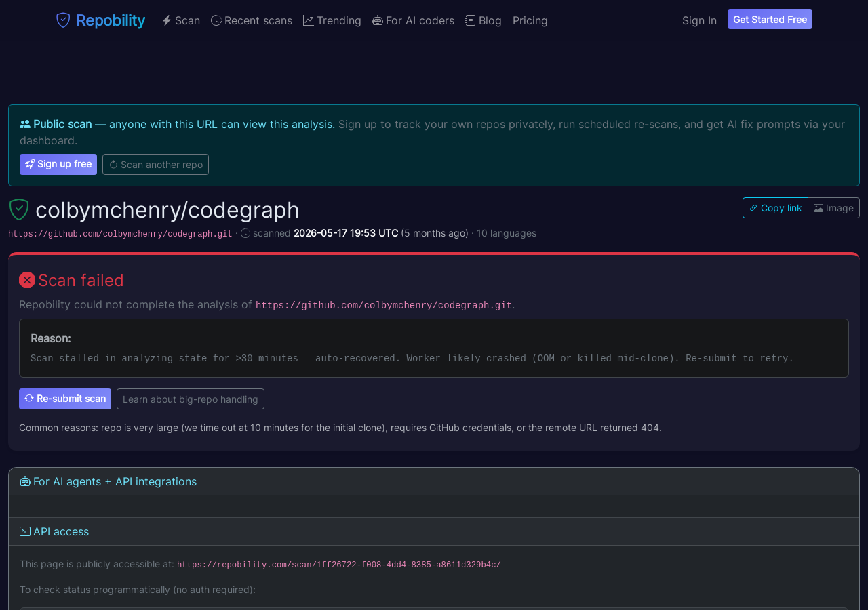Click the Repobility brand name

tap(111, 20)
